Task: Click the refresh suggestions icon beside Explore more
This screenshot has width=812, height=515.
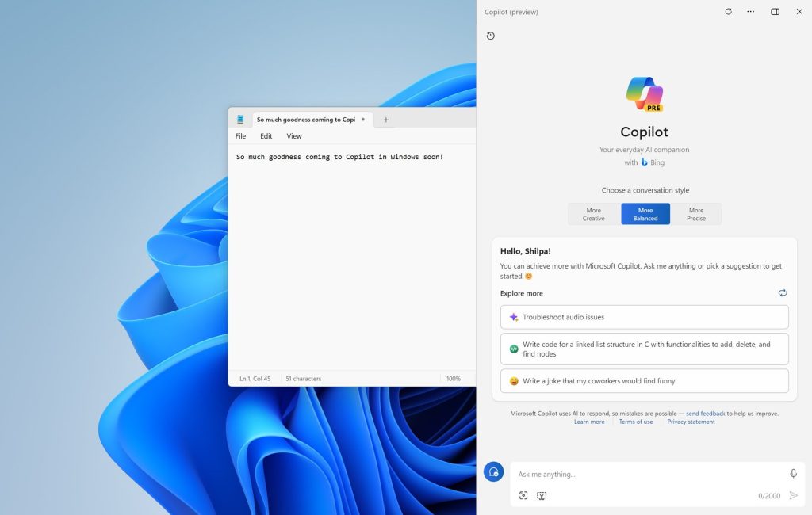Action: (783, 292)
